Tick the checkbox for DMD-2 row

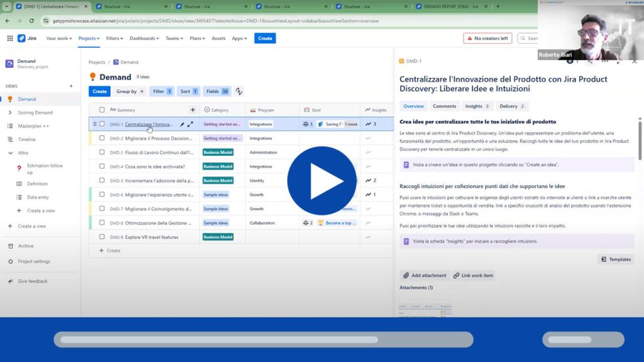102,138
